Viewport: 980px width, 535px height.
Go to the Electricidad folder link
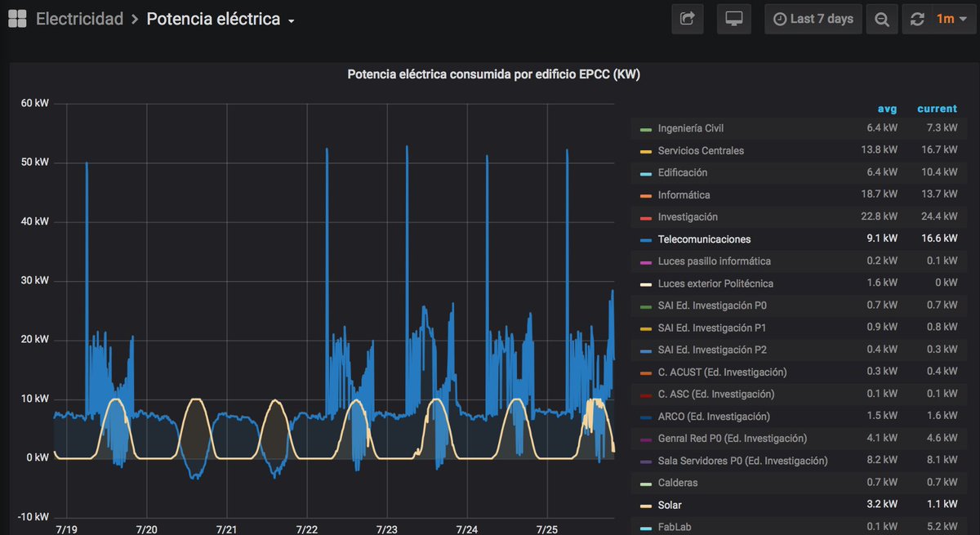79,19
